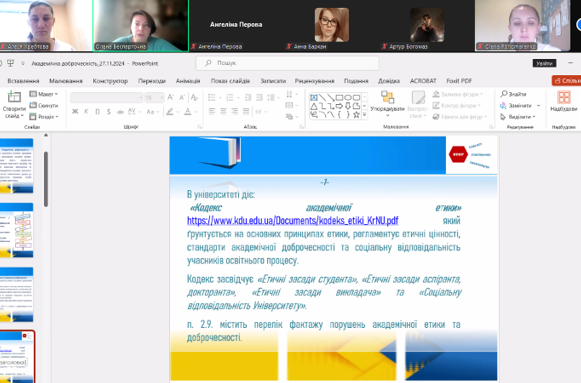Select the left brace shape
This screenshot has width=581, height=383.
click(x=339, y=115)
